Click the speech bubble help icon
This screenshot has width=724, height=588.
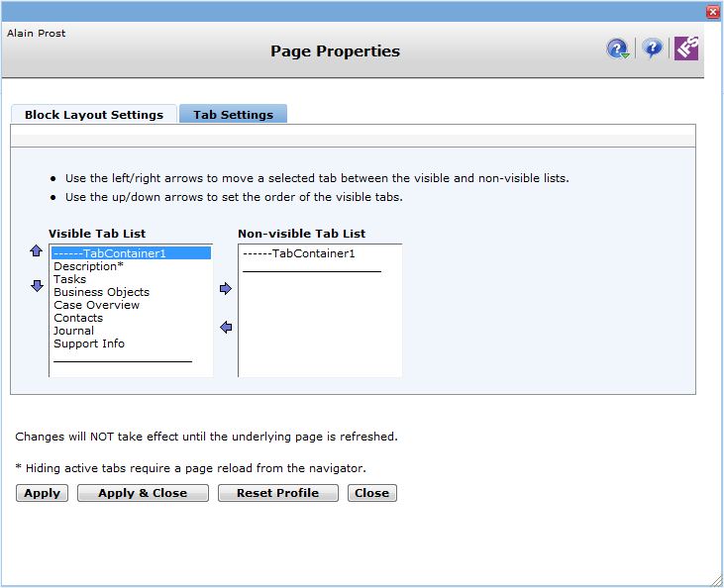652,49
